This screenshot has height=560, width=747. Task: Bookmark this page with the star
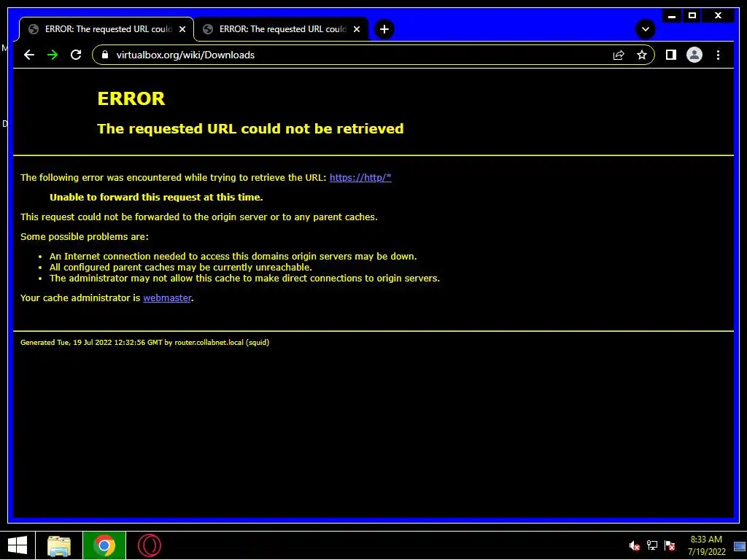(x=642, y=55)
